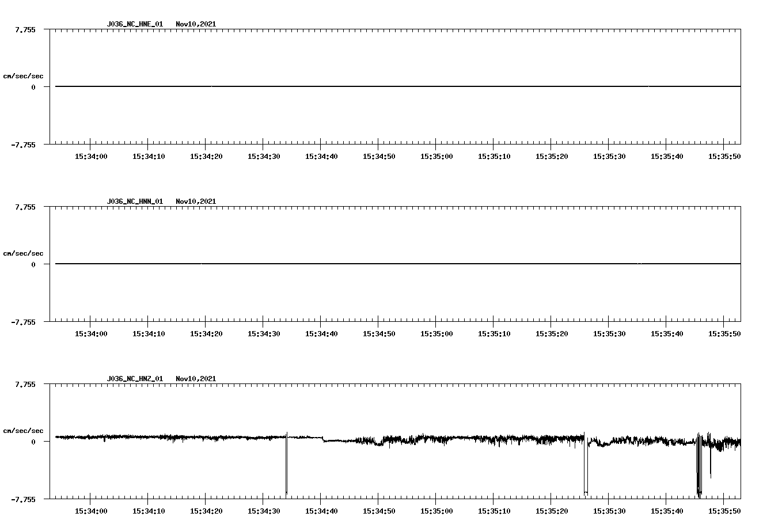Click the 15:34:40 time label under the HNZ plot
Screen dimensions: 782x532
(x=321, y=511)
